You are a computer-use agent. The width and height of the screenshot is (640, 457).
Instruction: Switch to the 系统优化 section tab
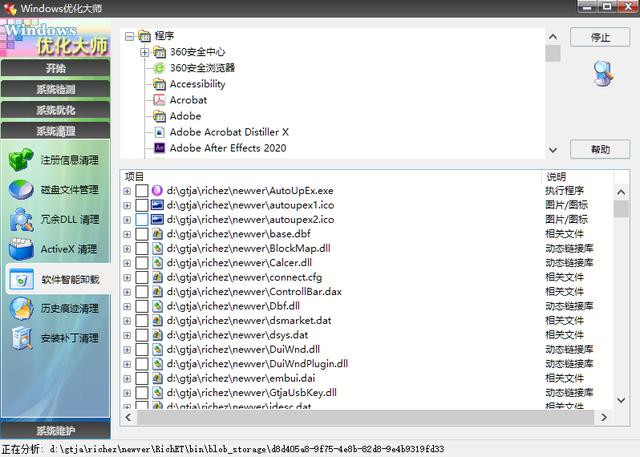click(56, 110)
